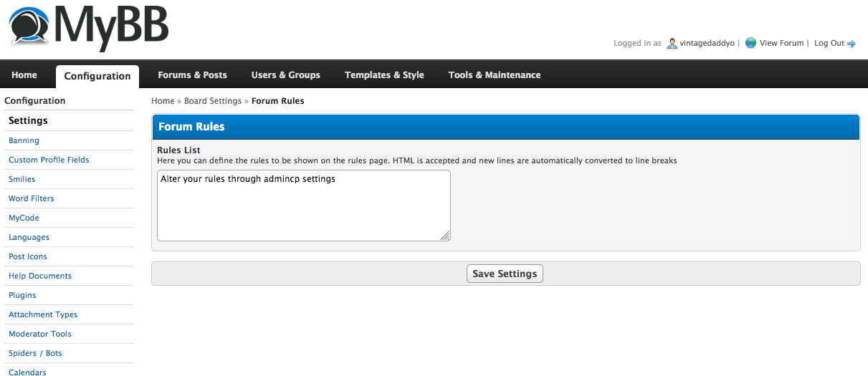
Task: Select Attachment Types in the sidebar
Action: tap(43, 314)
